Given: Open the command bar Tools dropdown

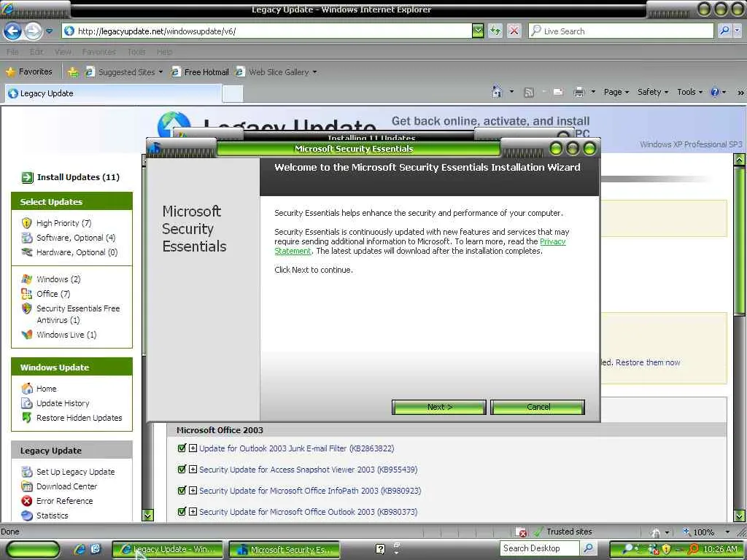Looking at the screenshot, I should pyautogui.click(x=689, y=92).
